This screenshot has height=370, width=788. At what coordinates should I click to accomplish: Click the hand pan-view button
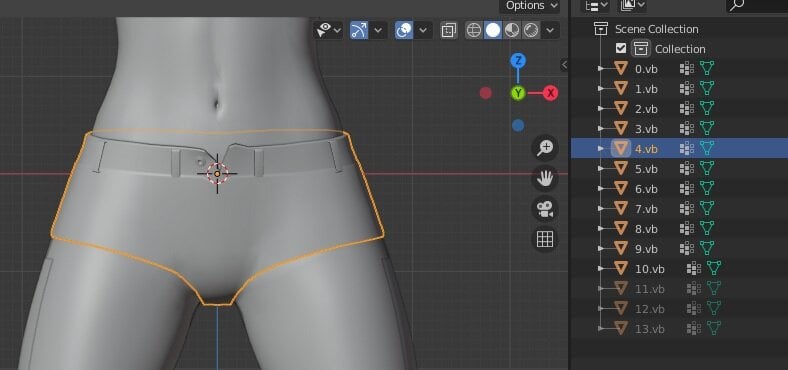(545, 178)
